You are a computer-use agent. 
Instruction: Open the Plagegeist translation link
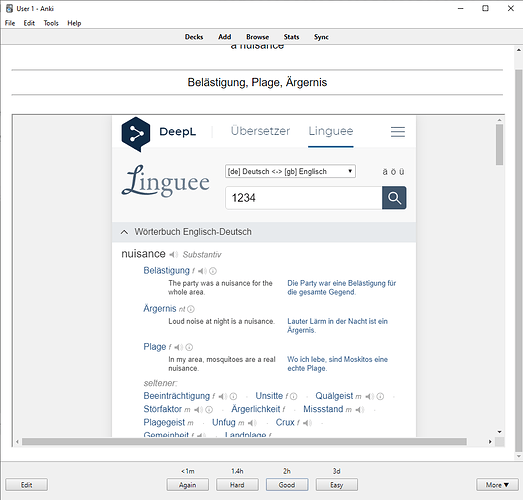[164, 423]
